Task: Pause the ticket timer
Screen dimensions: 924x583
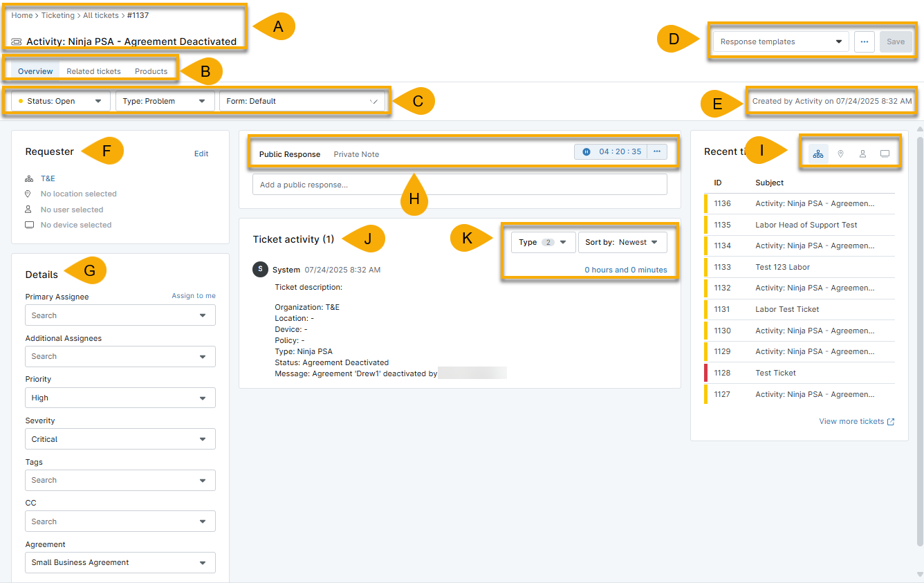Action: coord(586,151)
